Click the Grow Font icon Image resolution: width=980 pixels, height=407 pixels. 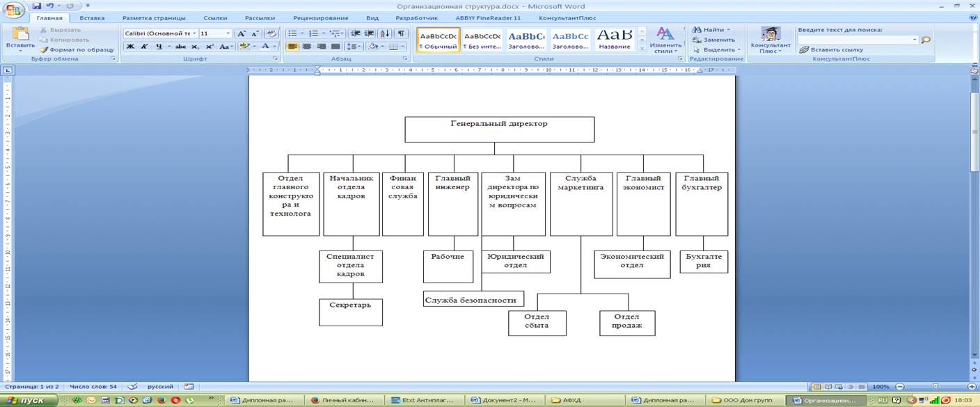point(242,33)
